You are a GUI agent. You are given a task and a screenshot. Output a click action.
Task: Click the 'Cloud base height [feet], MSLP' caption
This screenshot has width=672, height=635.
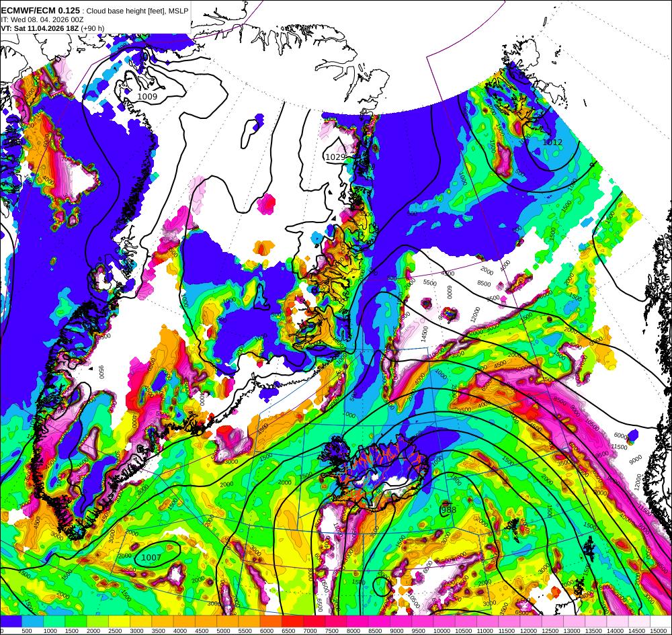(136, 11)
